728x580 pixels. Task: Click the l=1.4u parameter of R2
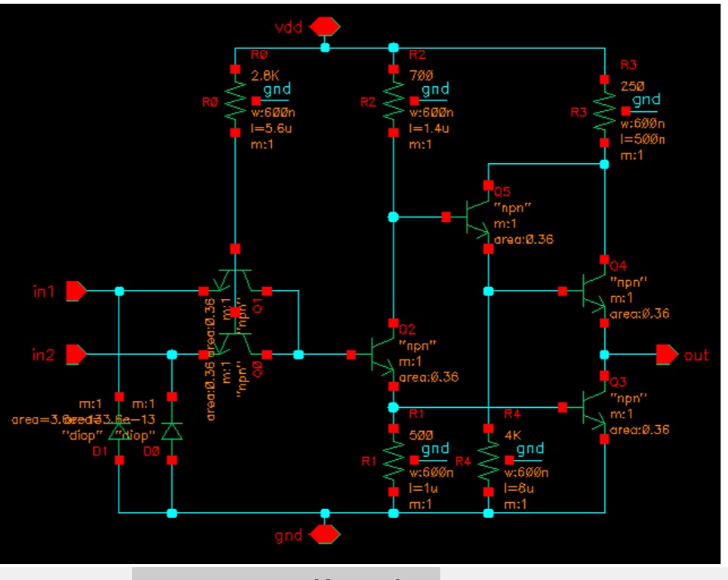pyautogui.click(x=425, y=128)
